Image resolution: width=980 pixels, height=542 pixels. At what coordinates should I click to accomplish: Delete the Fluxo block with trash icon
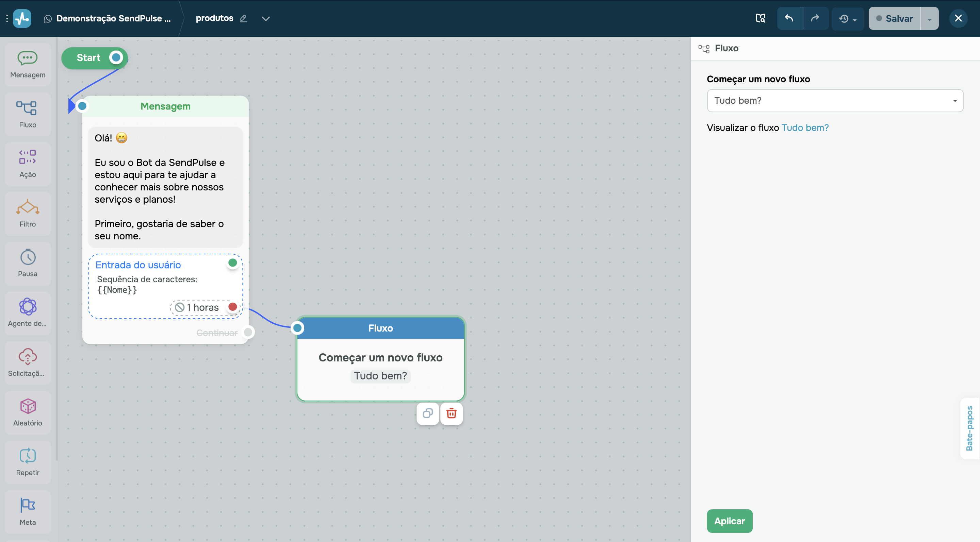point(452,413)
